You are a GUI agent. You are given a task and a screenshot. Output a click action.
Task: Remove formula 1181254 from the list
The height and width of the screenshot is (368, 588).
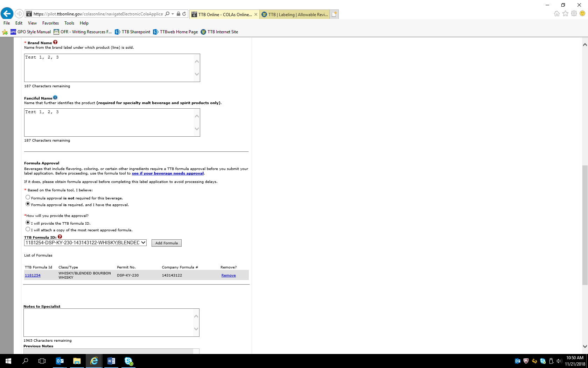coord(229,275)
